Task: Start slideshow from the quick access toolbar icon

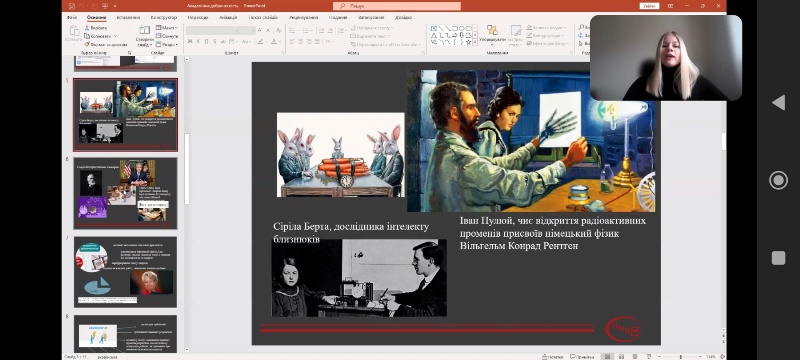Action: click(105, 6)
